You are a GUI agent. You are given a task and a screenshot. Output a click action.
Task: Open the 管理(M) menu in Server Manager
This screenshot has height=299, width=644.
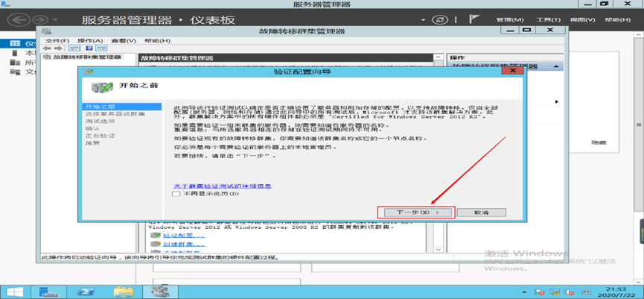coord(510,19)
